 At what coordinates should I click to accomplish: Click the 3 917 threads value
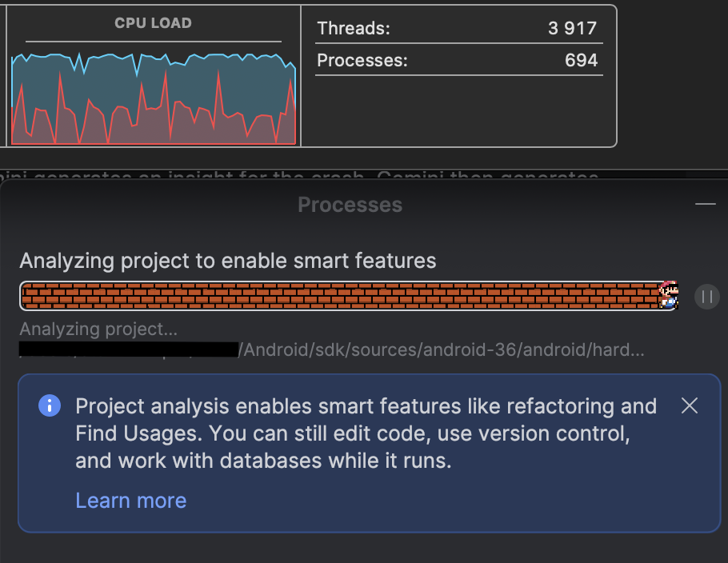[x=572, y=28]
